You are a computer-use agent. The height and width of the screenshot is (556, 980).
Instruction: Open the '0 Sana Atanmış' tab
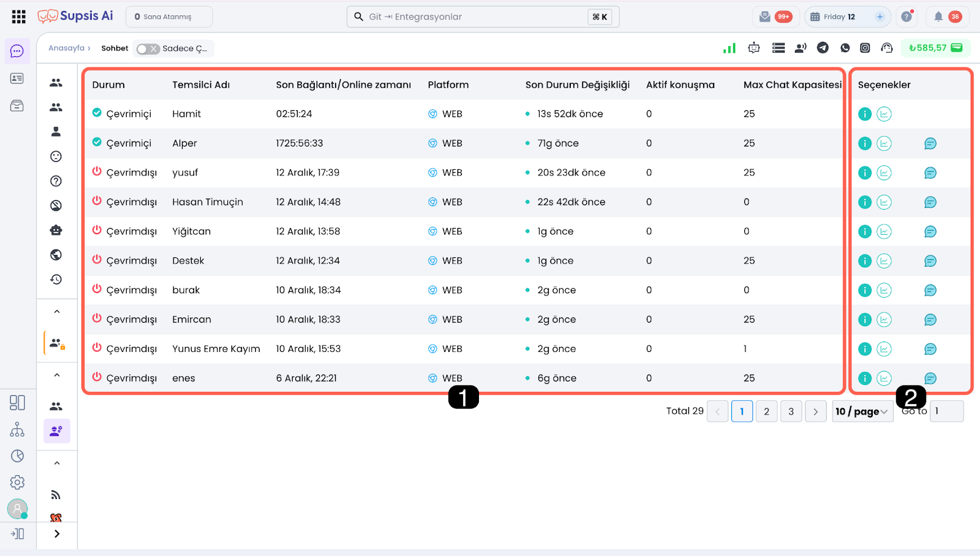tap(168, 17)
